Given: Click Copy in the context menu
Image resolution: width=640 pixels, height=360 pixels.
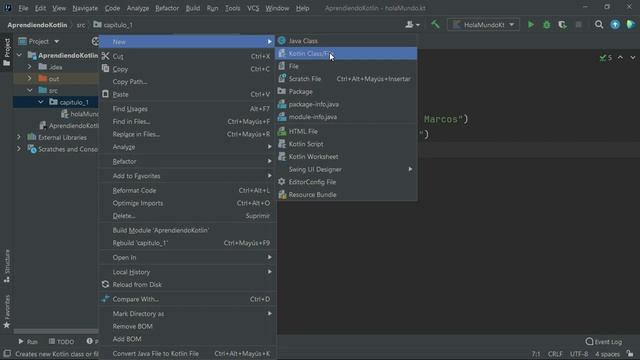Looking at the screenshot, I should click(187, 69).
